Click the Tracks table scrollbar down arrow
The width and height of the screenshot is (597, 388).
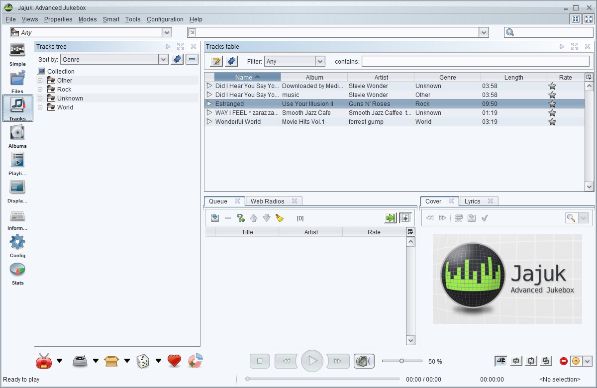tap(589, 187)
